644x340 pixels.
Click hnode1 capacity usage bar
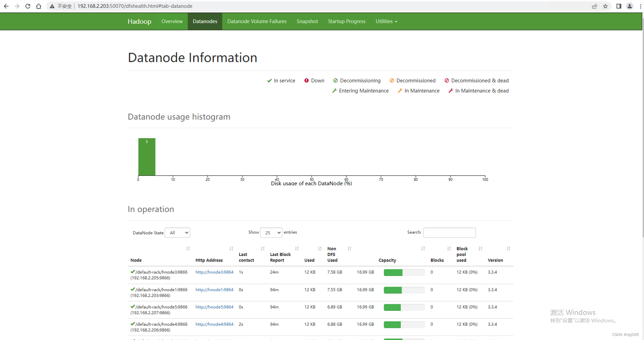click(404, 290)
